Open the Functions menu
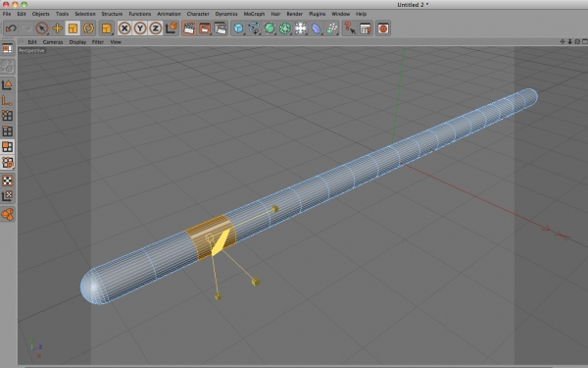This screenshot has height=368, width=588. (140, 14)
